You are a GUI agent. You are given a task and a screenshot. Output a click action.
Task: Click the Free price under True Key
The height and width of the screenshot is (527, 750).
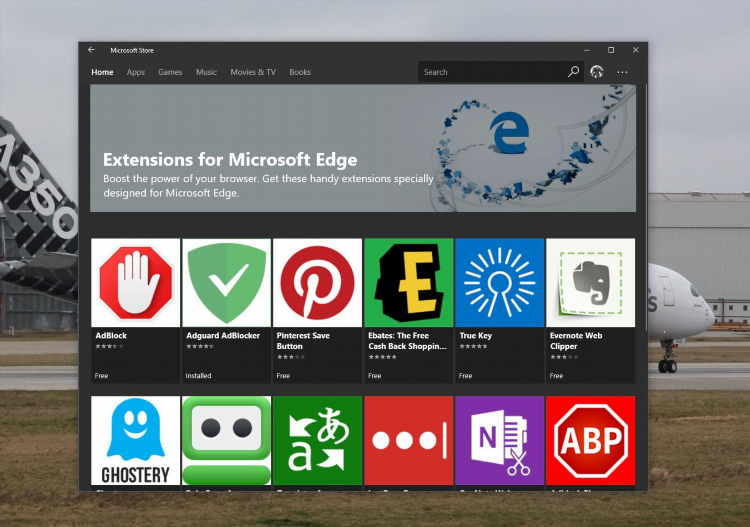pyautogui.click(x=465, y=376)
